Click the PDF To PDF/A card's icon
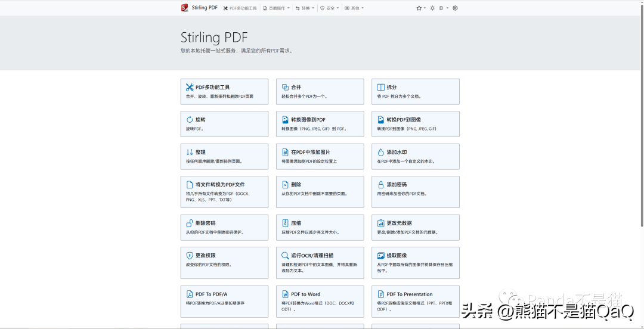The width and height of the screenshot is (644, 329). tap(190, 294)
